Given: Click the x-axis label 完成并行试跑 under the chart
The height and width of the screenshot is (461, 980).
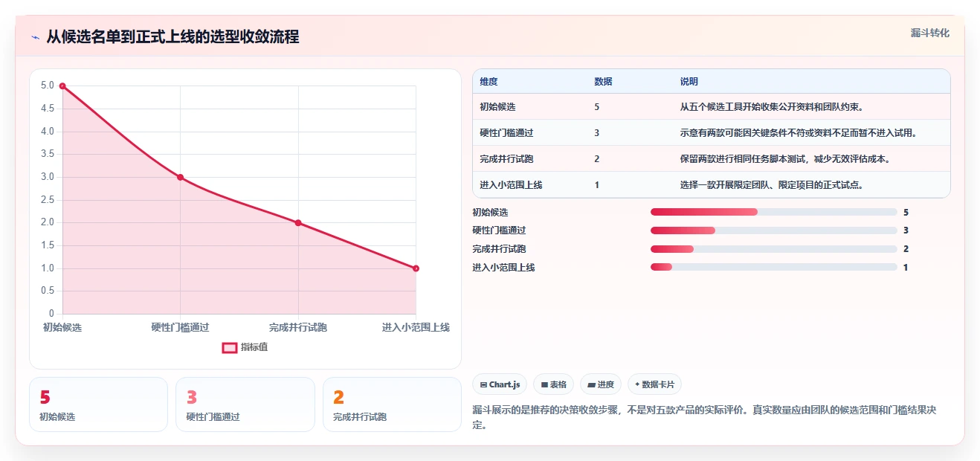Looking at the screenshot, I should pyautogui.click(x=298, y=327).
